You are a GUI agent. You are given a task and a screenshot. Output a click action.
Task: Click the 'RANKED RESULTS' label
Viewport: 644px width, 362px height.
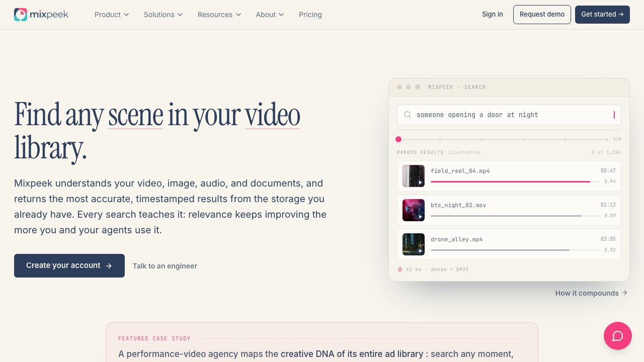click(x=420, y=152)
